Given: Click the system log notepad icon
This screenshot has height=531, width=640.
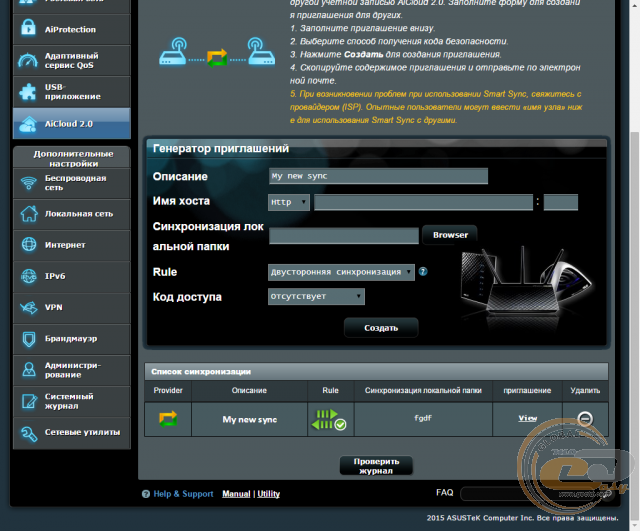Looking at the screenshot, I should [x=29, y=401].
